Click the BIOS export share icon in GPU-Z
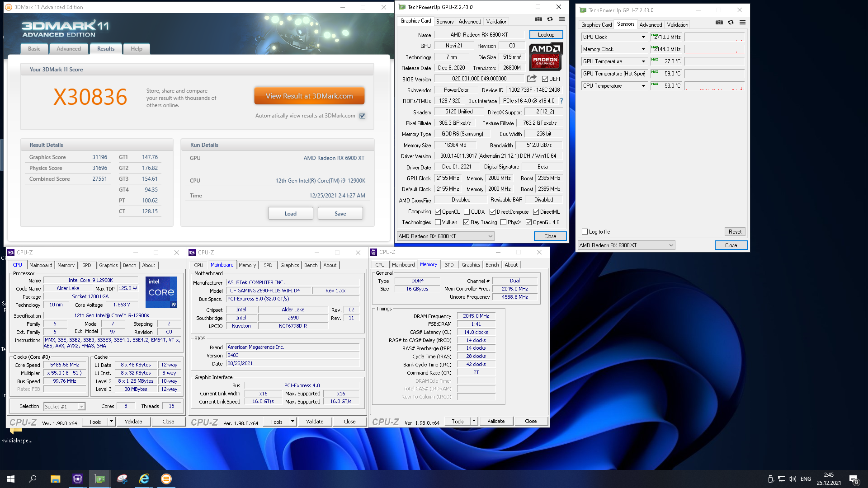The image size is (868, 488). (x=532, y=79)
